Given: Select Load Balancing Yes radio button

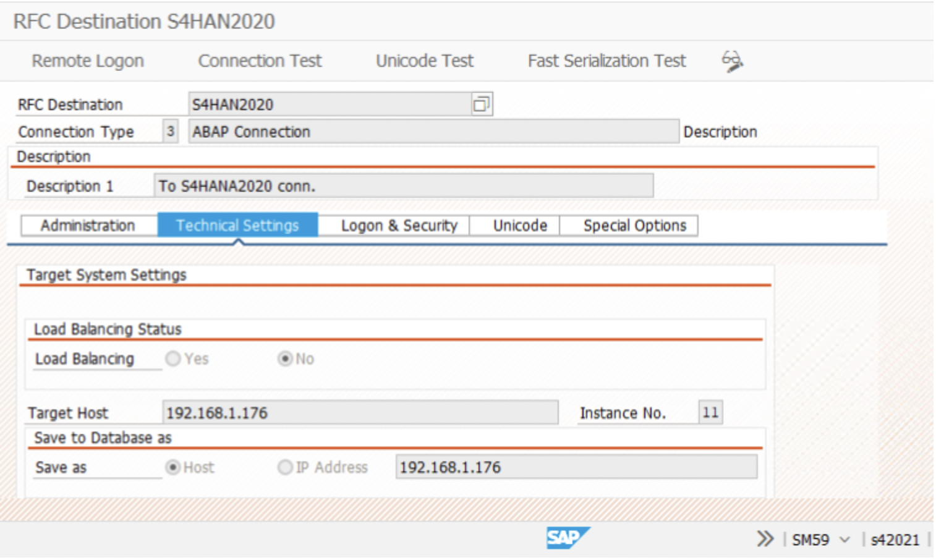Looking at the screenshot, I should pyautogui.click(x=173, y=358).
